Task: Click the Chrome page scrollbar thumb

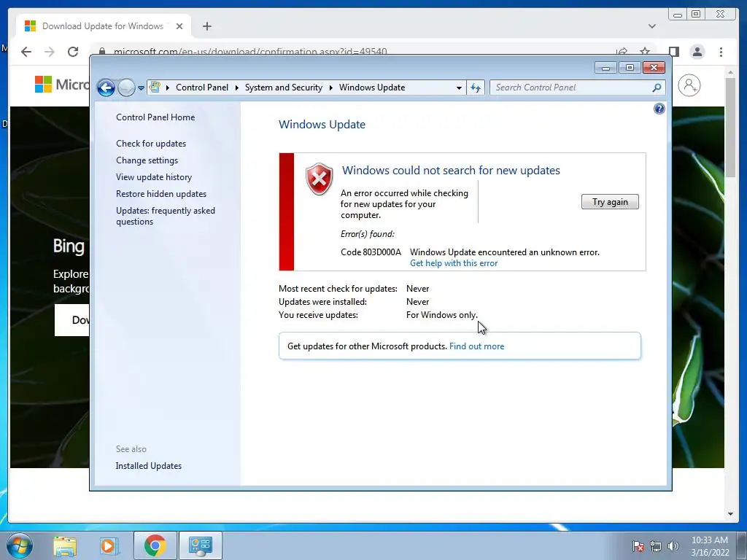Action: [730, 127]
